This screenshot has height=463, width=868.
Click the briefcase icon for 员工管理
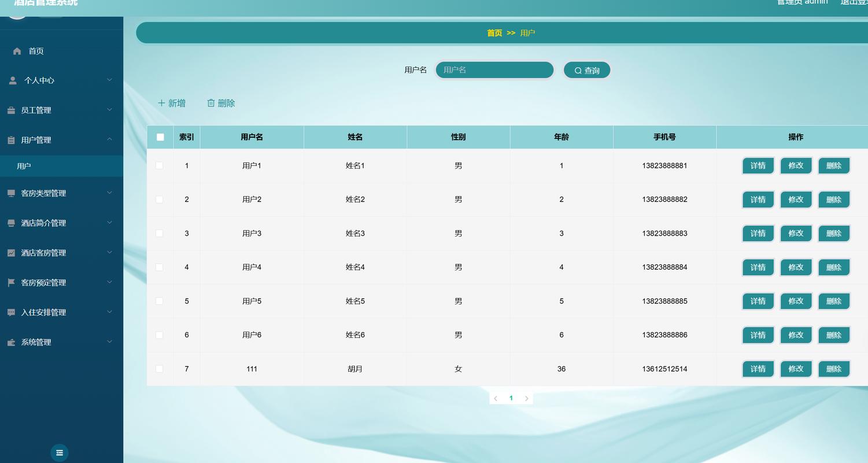[x=11, y=110]
